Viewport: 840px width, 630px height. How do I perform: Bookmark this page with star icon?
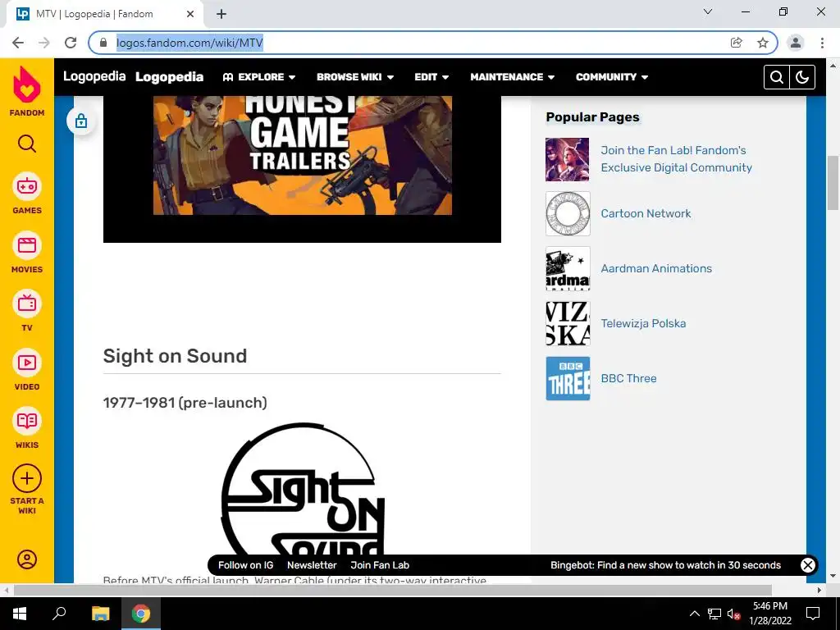[763, 43]
